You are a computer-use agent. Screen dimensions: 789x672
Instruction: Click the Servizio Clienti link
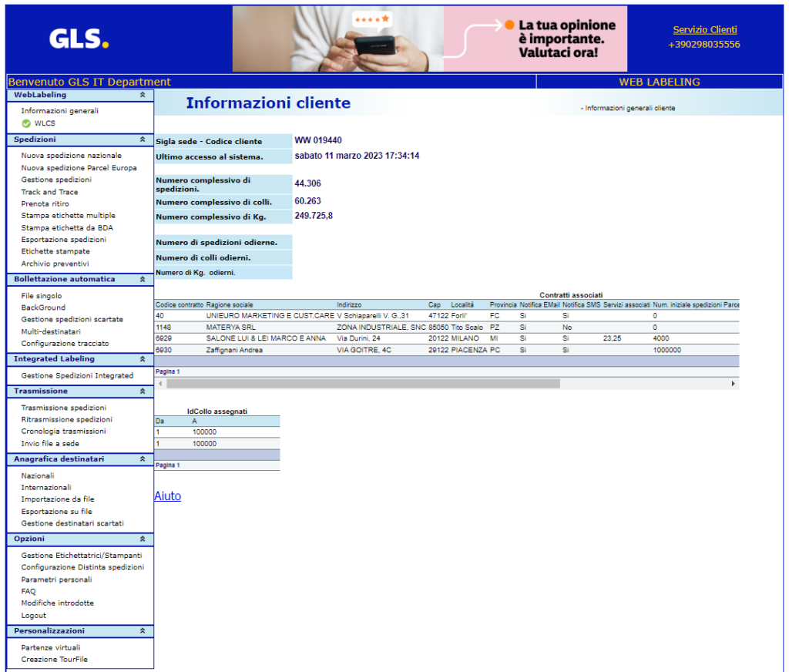704,30
